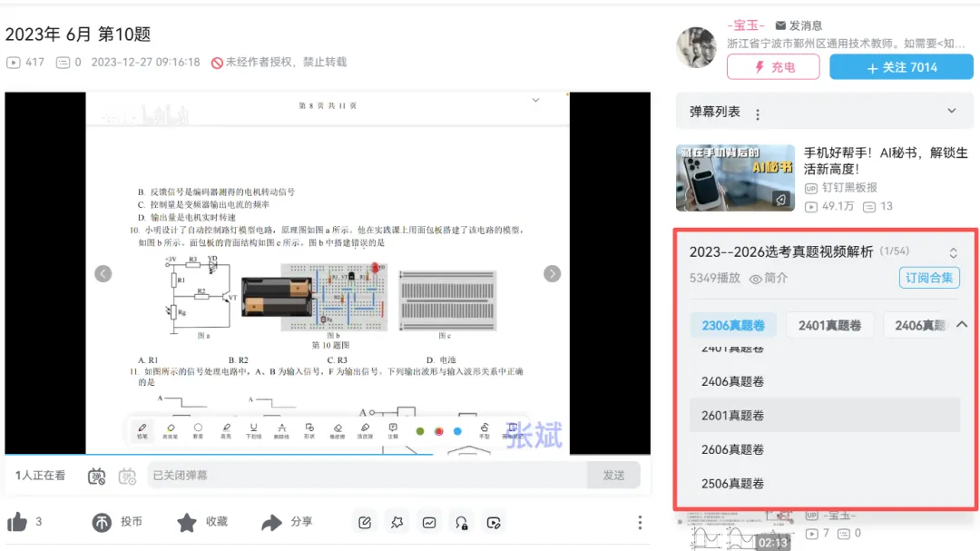Pick the blue pen color
Viewport: 980px width, 551px height.
[457, 431]
